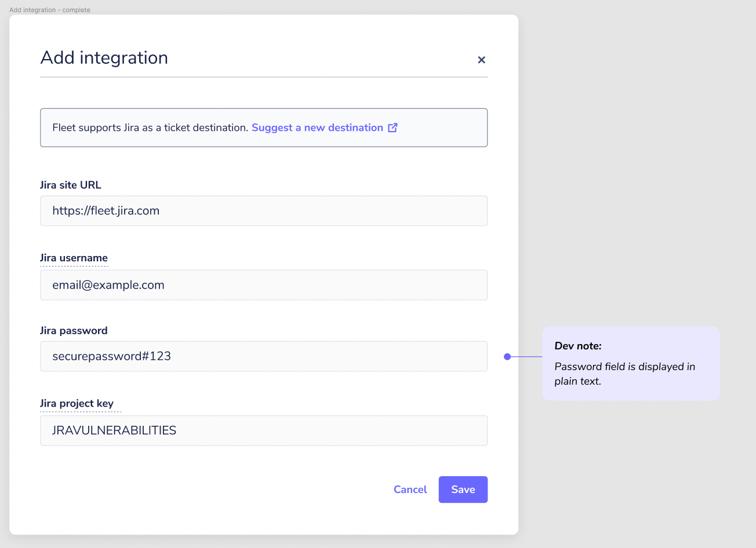This screenshot has height=548, width=756.
Task: Click the Dev note annotation card
Action: [631, 363]
